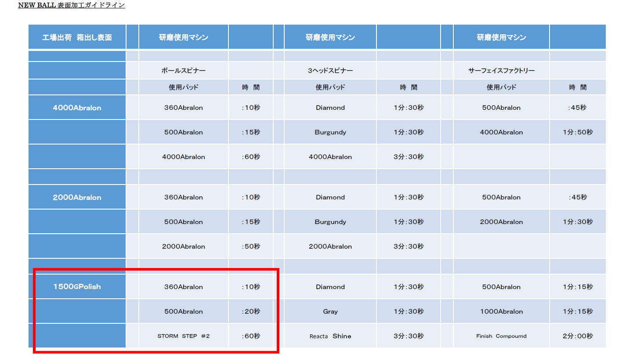Viewport: 644px width, 362px height.
Task: Select :60秒 cell next to 4000Abralon
Action: tap(251, 157)
